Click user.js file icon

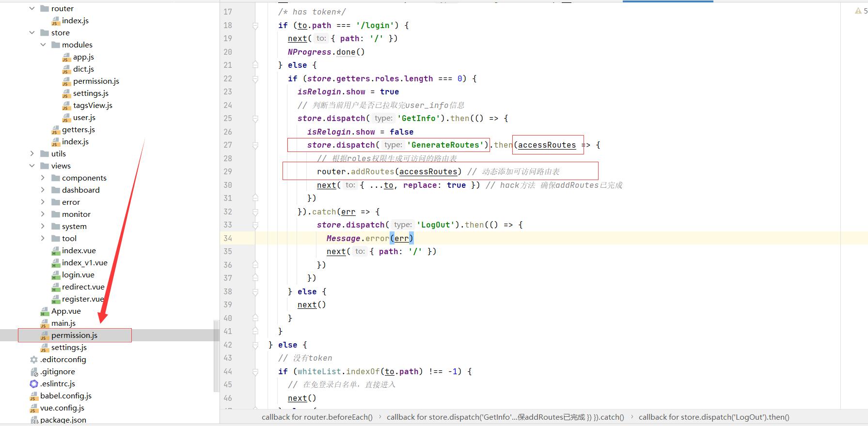coord(67,118)
